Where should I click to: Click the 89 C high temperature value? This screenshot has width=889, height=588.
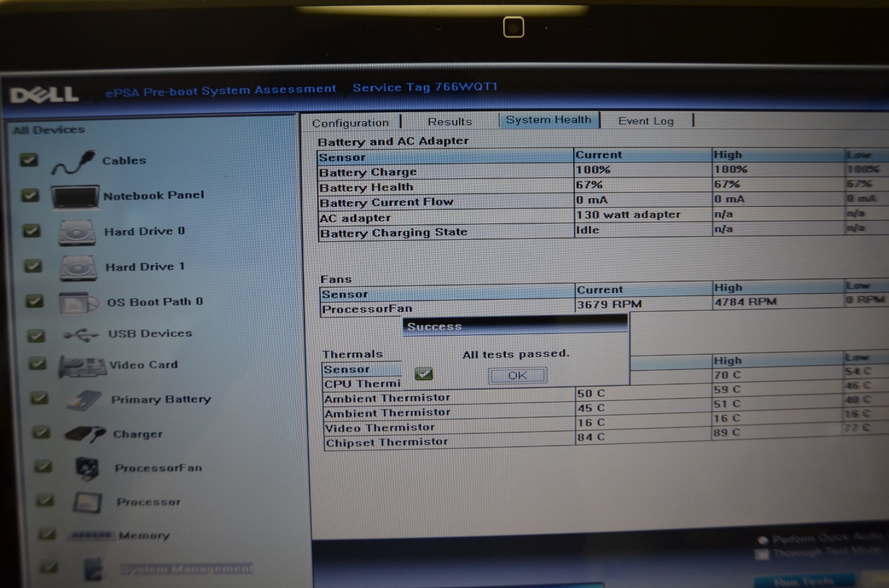[x=727, y=433]
